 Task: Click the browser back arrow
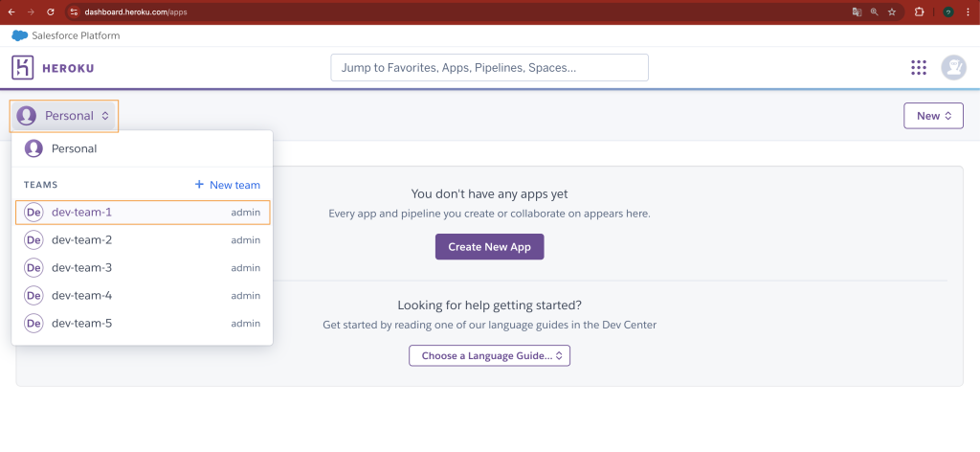[x=11, y=12]
